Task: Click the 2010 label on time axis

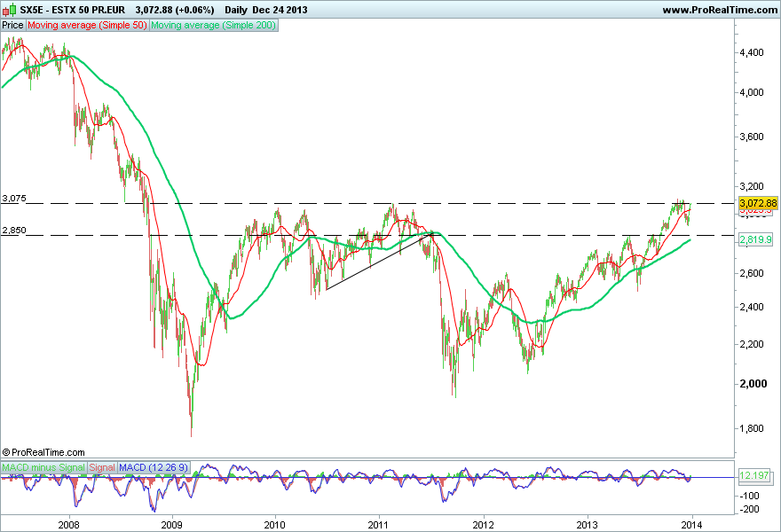Action: [x=274, y=525]
